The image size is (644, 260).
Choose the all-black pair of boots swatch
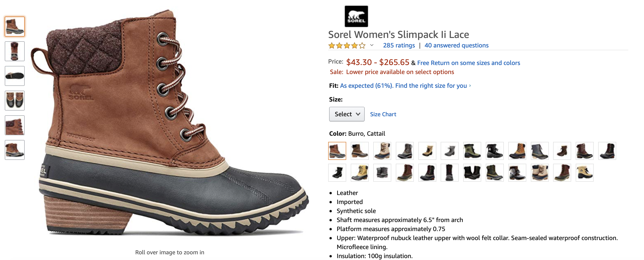click(x=472, y=173)
